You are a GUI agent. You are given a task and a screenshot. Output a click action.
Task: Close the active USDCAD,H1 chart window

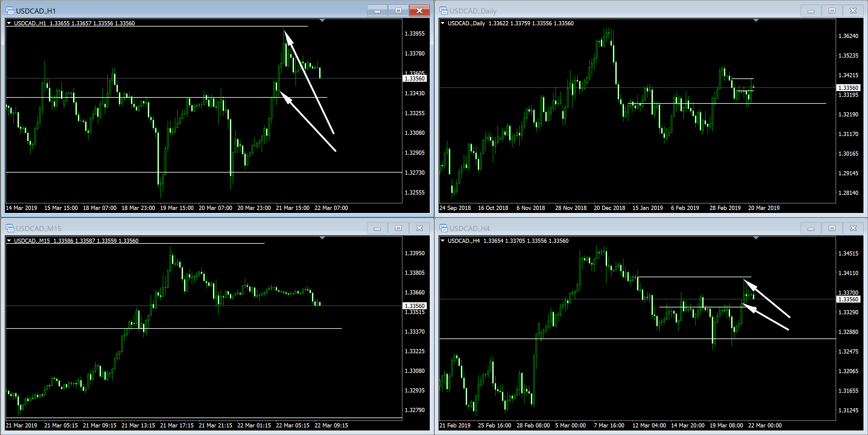click(419, 11)
